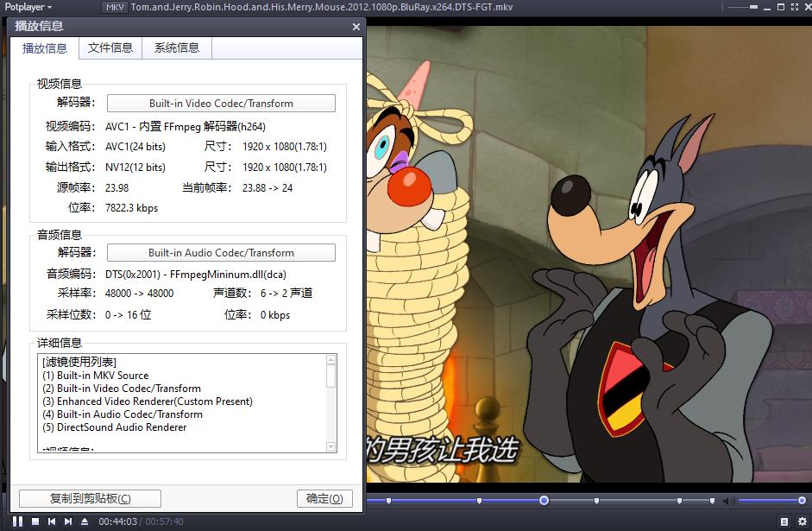Click the current frame rate value '23.88 -> 24'
812x531 pixels.
[268, 188]
